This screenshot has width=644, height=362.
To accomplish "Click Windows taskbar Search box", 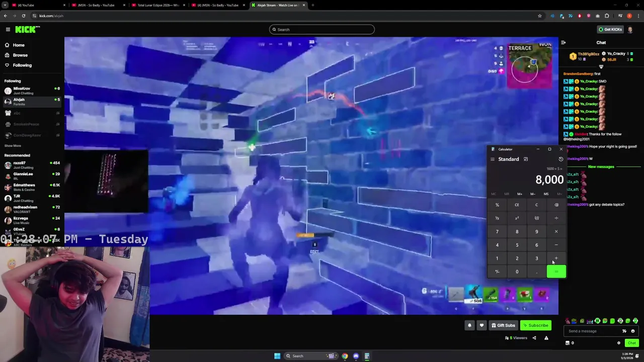I will pos(311,356).
